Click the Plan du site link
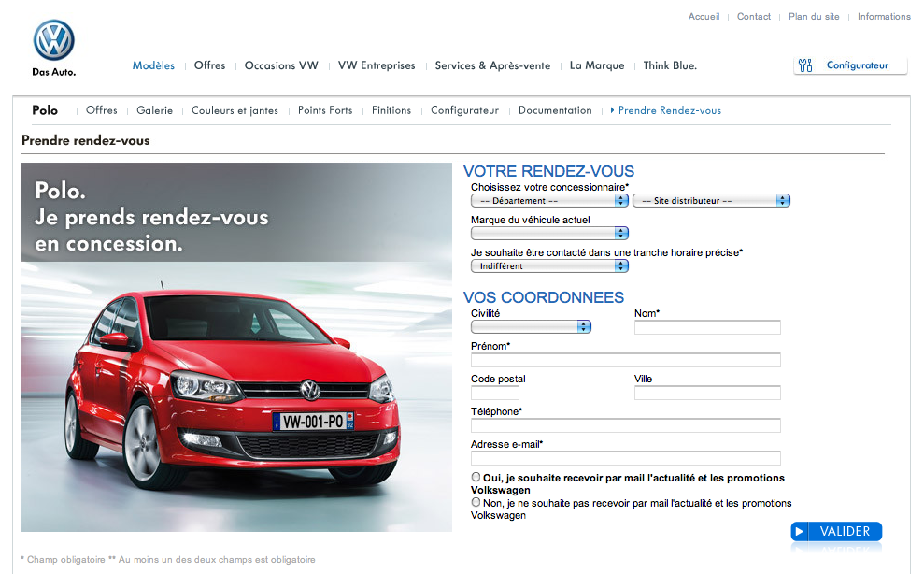Viewport: 924px width, 574px height. [x=814, y=17]
